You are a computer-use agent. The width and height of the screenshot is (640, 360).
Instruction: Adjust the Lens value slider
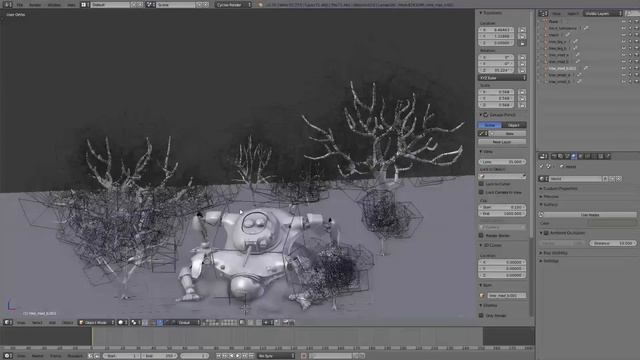[502, 162]
